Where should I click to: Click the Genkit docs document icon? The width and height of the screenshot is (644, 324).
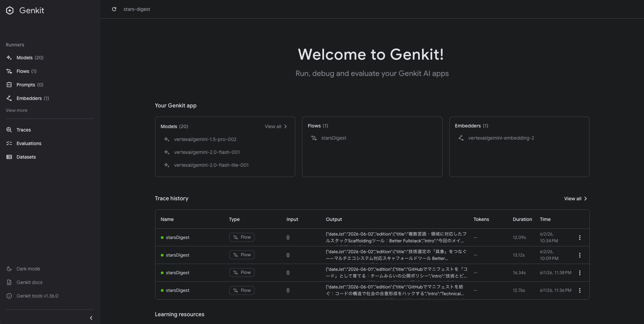pos(9,282)
